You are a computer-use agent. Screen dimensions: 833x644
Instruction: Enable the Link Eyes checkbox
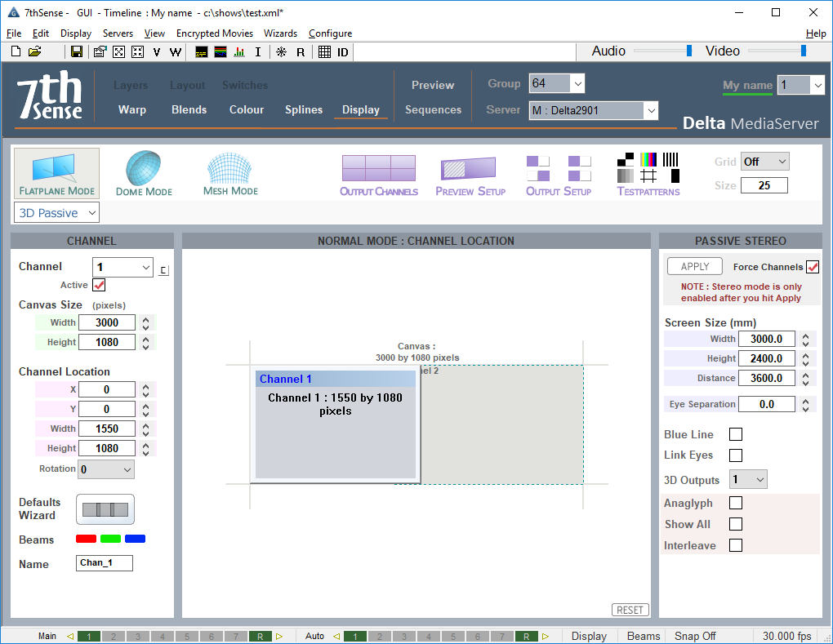(x=736, y=455)
